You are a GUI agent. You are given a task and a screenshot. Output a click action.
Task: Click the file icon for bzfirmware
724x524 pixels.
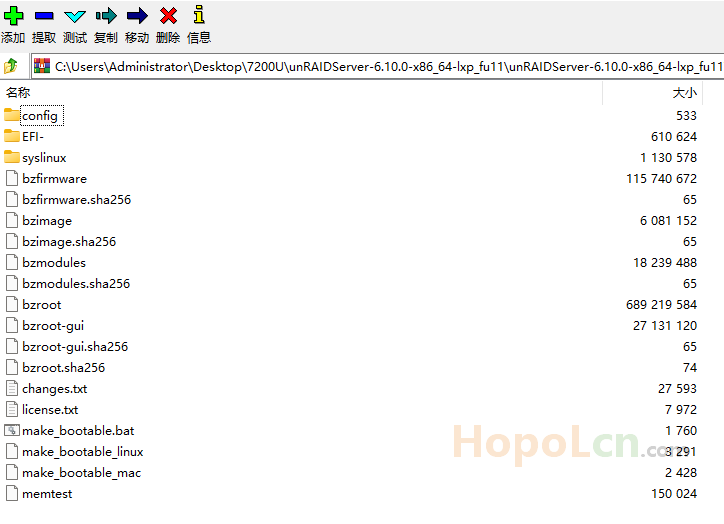coord(12,178)
